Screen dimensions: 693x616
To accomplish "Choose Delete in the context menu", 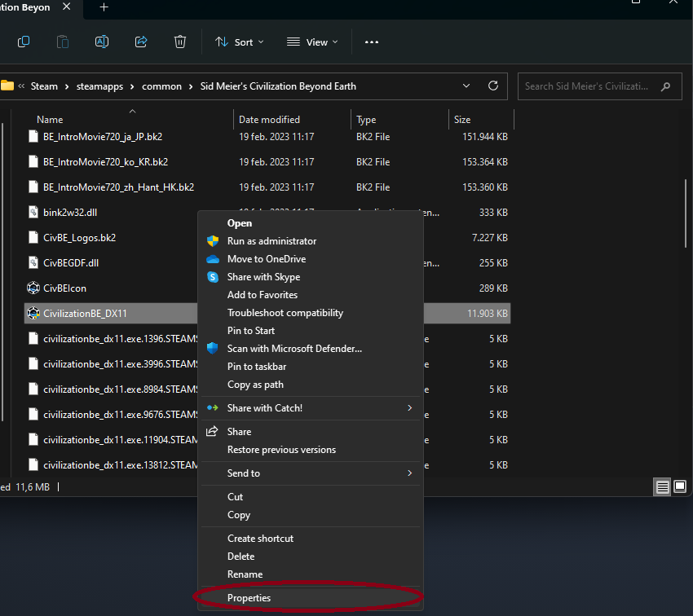I will pyautogui.click(x=311, y=556).
